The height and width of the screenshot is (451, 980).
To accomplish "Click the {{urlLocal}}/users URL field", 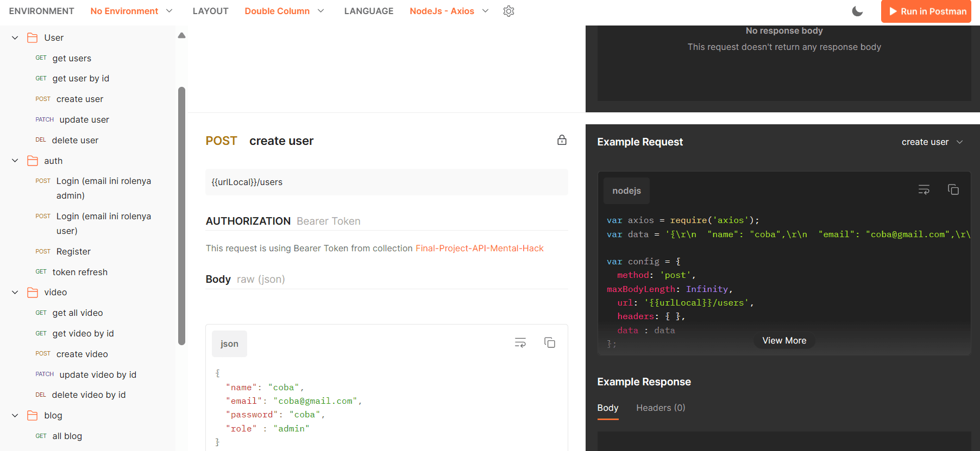I will coord(387,182).
